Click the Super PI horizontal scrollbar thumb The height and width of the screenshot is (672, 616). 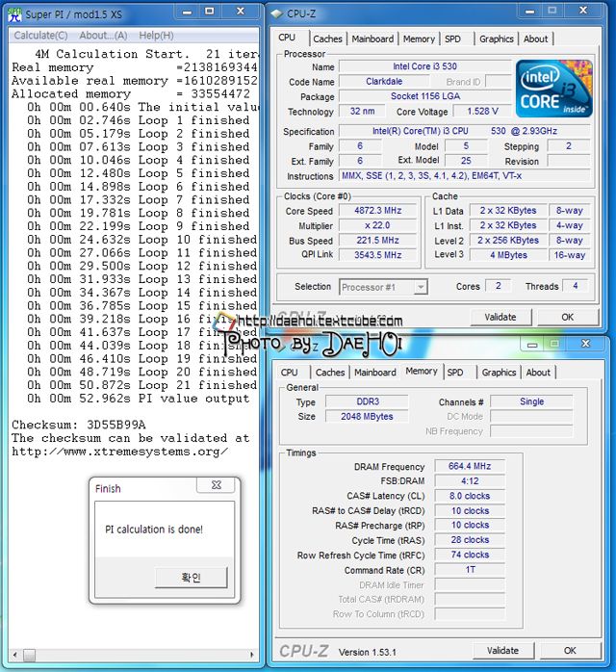(29, 655)
